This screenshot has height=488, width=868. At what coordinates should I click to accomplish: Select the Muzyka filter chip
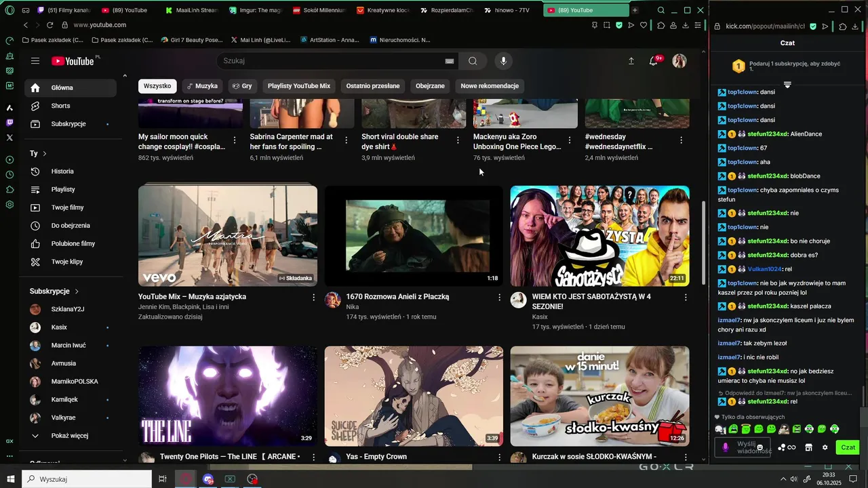coord(203,86)
